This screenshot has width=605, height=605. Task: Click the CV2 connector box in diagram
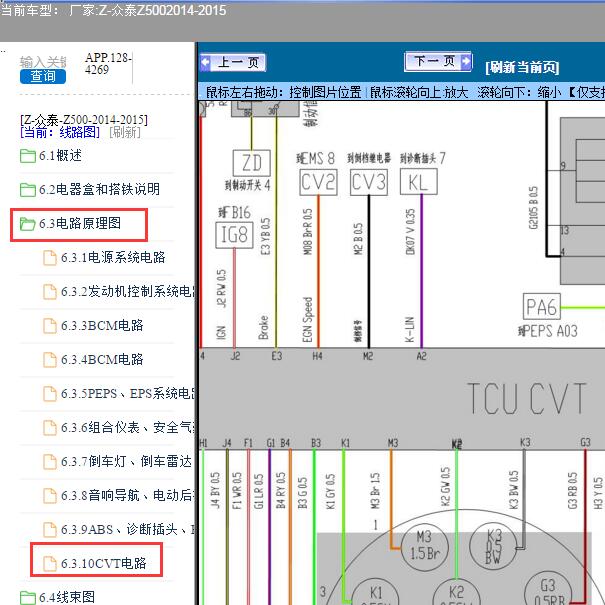coord(318,182)
